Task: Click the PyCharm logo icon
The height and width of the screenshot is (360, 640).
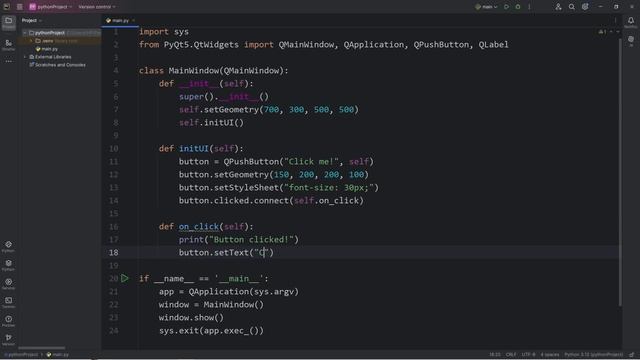Action: [7, 7]
